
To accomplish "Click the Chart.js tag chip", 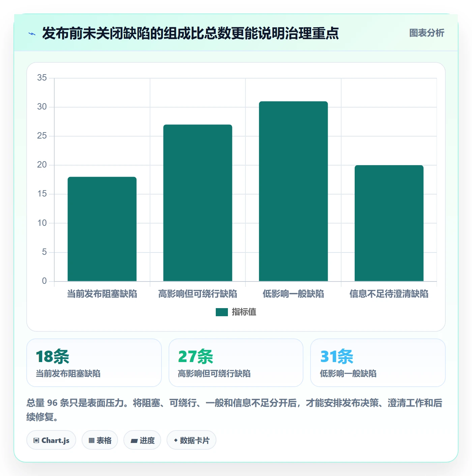I will point(51,440).
